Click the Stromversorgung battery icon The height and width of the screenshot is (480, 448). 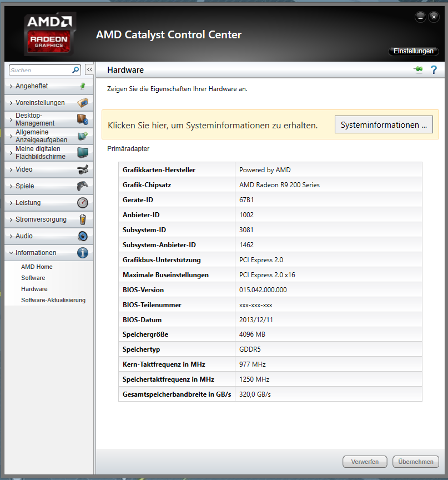click(83, 219)
